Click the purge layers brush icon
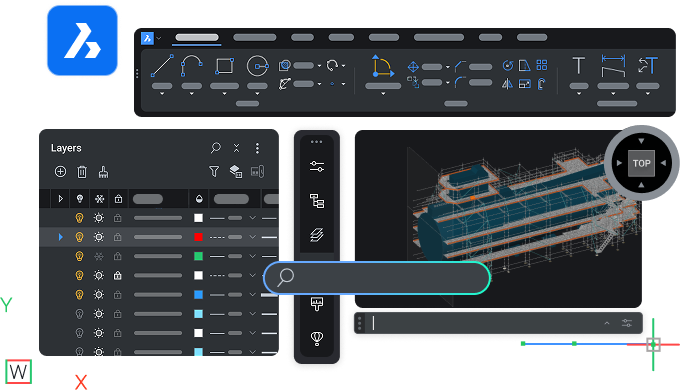 pyautogui.click(x=103, y=172)
